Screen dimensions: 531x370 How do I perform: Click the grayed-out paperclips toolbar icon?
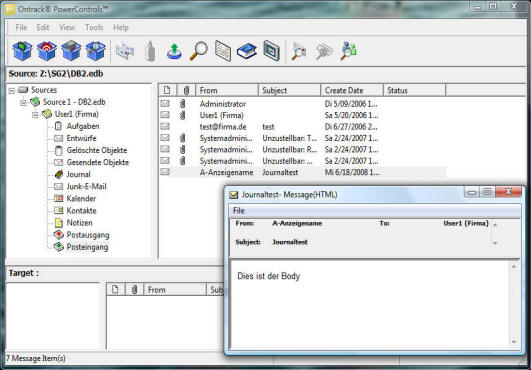324,51
